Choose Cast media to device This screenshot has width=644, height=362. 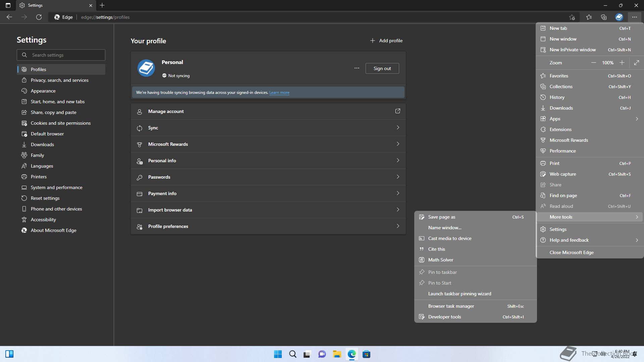(x=476, y=238)
